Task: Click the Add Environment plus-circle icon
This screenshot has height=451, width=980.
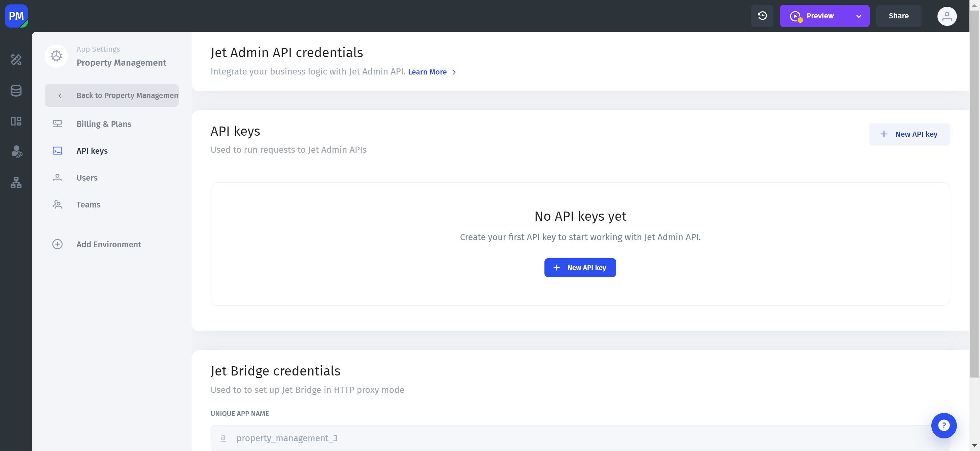Action: pos(58,244)
